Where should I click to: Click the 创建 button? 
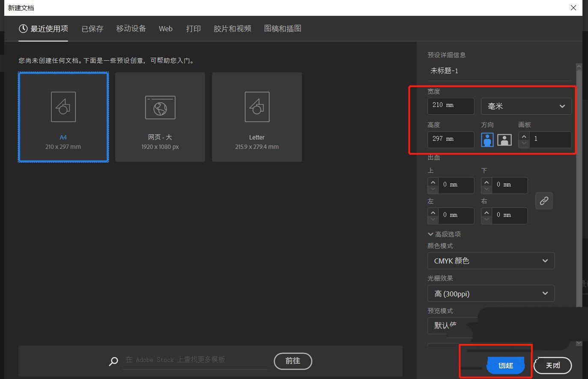tap(506, 365)
